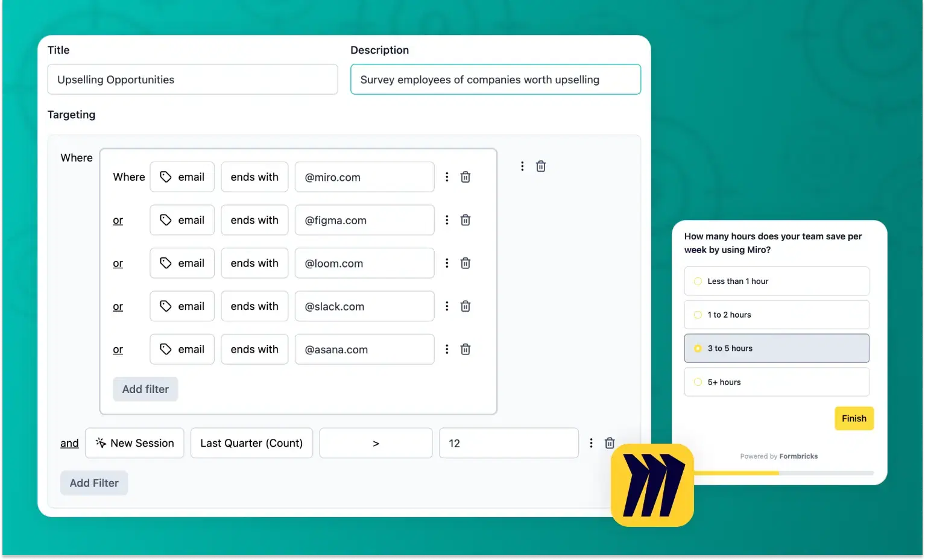Open the Last Quarter (Count) dropdown
925x560 pixels.
[251, 442]
